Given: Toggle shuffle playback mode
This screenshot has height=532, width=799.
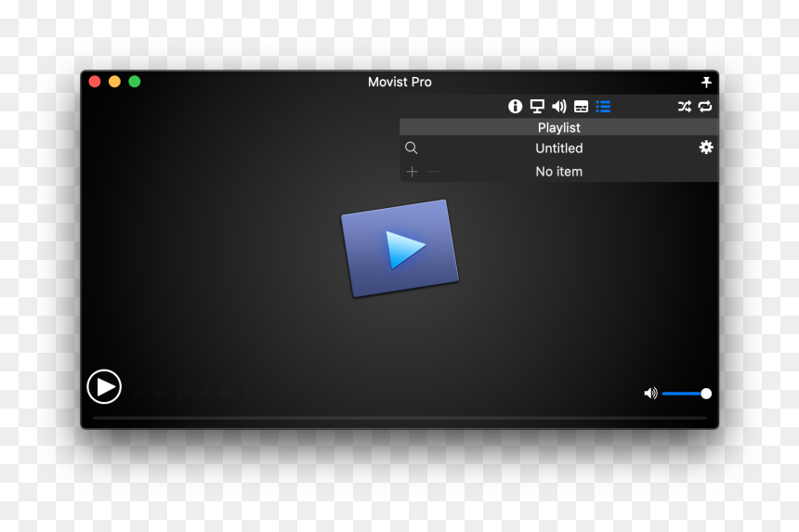Looking at the screenshot, I should tap(685, 107).
